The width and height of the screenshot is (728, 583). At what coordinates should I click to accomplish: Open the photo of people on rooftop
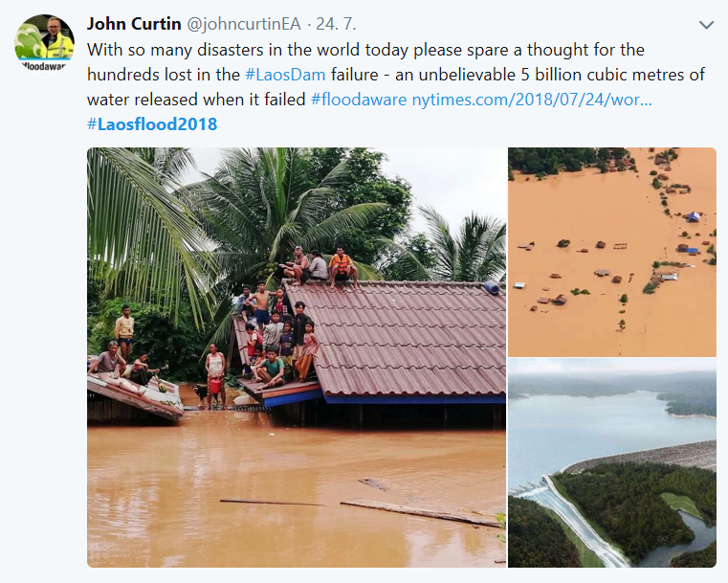pyautogui.click(x=297, y=357)
